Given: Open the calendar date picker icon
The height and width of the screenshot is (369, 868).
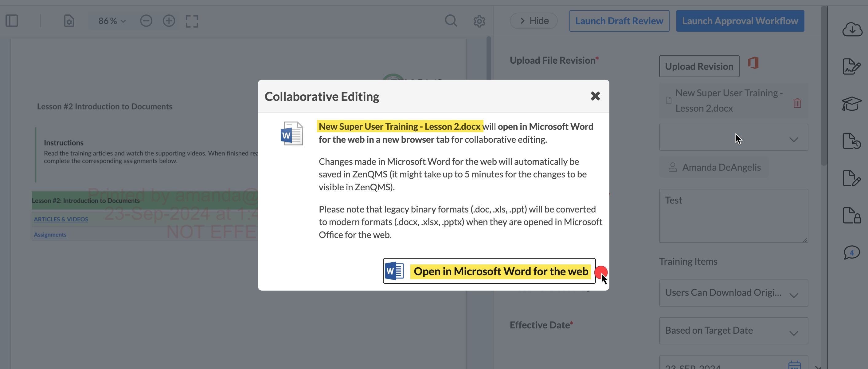Looking at the screenshot, I should (795, 365).
